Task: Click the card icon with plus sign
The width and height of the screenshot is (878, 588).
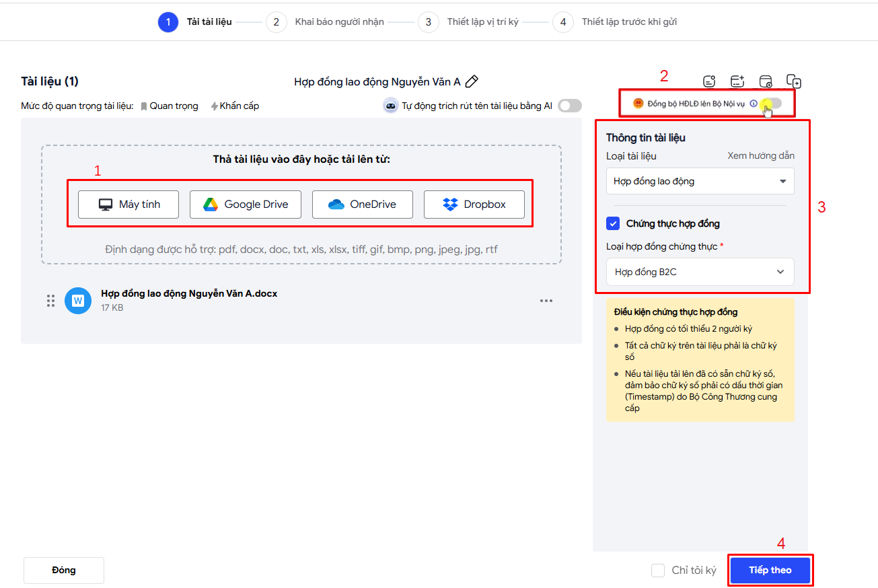Action: 737,81
